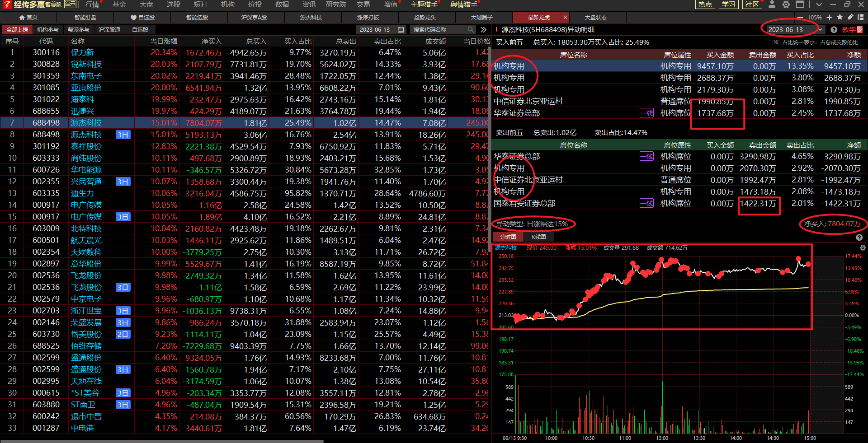The width and height of the screenshot is (868, 443).
Task: Click the 3日 badge on ST南卫 row
Action: tap(123, 405)
